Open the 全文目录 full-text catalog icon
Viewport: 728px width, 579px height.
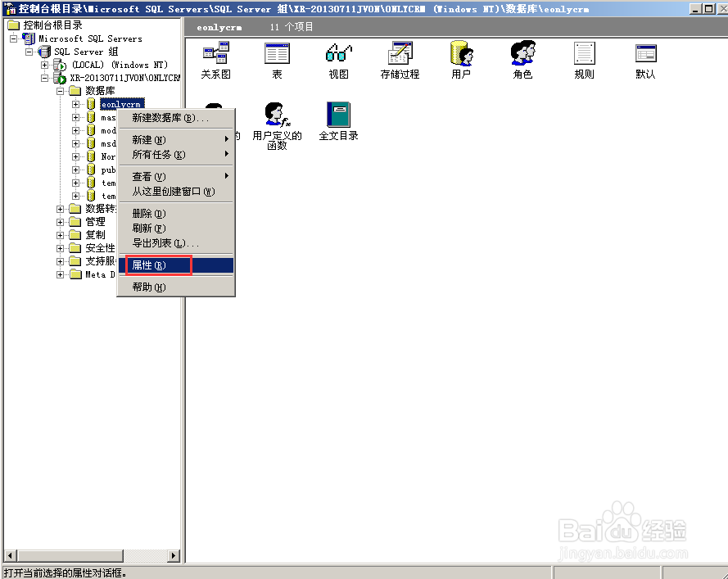[338, 114]
